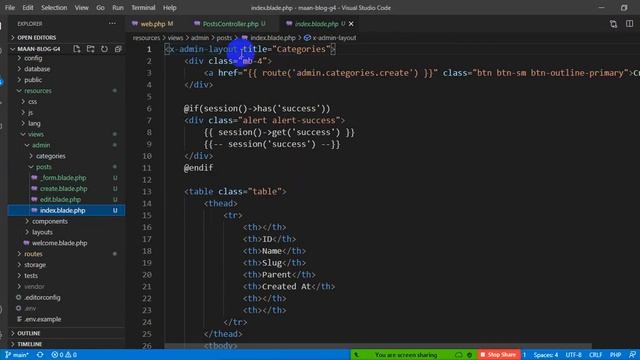The image size is (640, 360).
Task: Expand the storage folder
Action: pos(35,265)
